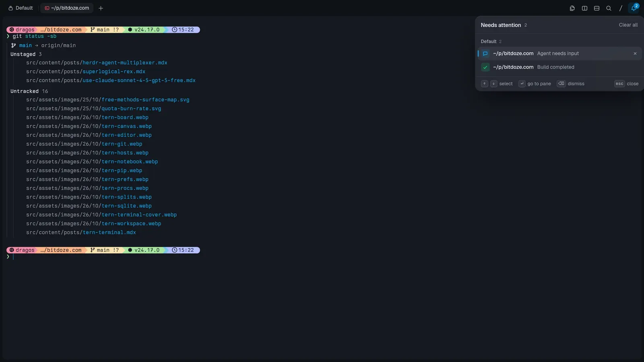Split pane vertically with the columns icon
Viewport: 644px width, 362px height.
click(x=584, y=8)
